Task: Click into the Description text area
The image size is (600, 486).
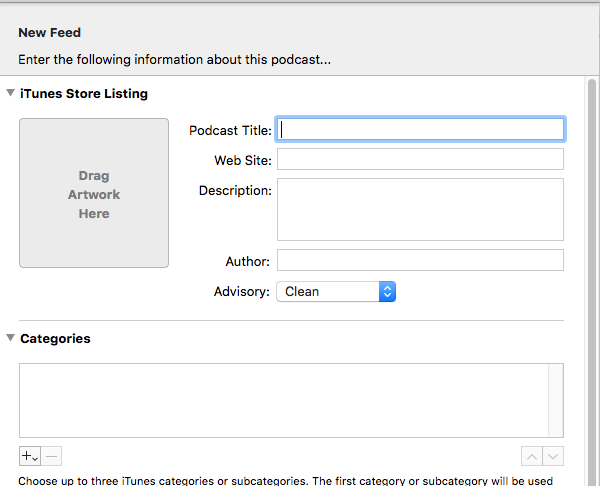Action: tap(420, 209)
